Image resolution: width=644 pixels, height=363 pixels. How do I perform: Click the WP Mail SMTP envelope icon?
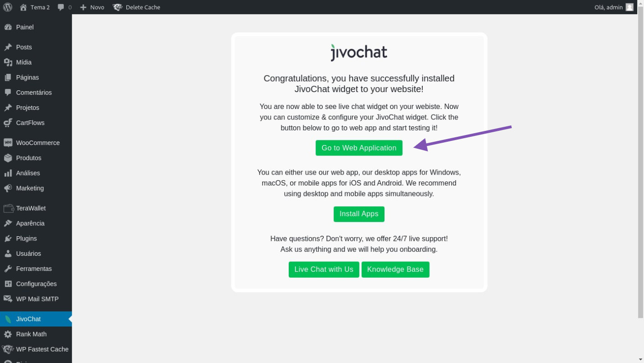click(x=8, y=299)
